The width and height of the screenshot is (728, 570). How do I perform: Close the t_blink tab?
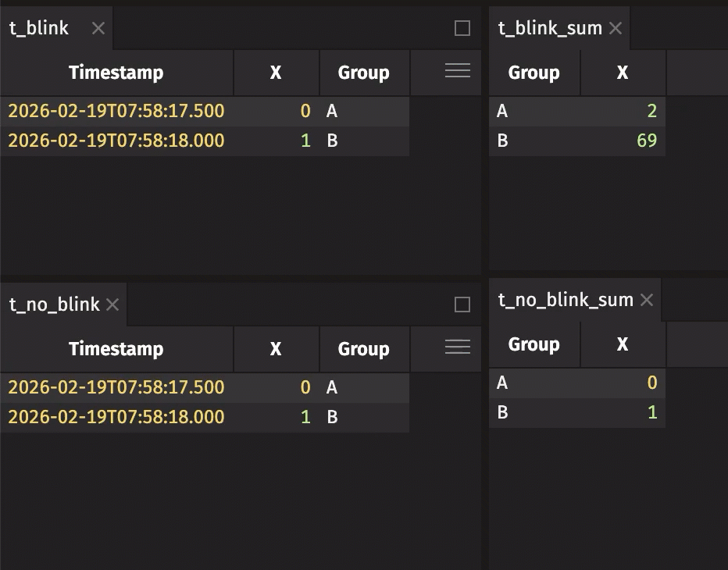(x=98, y=28)
